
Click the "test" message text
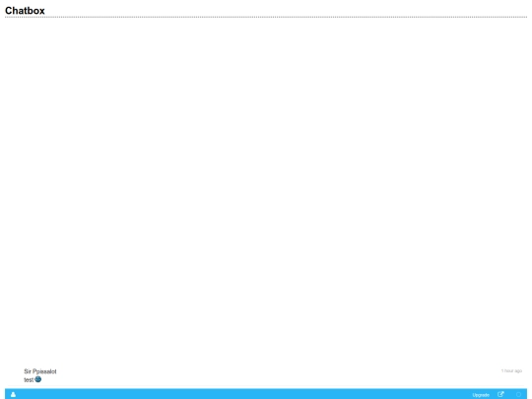tap(29, 380)
